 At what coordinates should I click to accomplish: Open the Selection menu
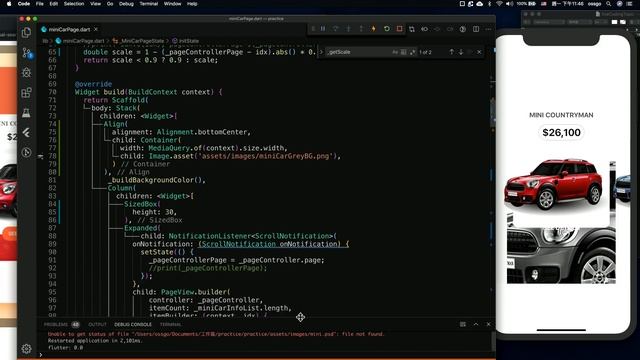pos(74,4)
